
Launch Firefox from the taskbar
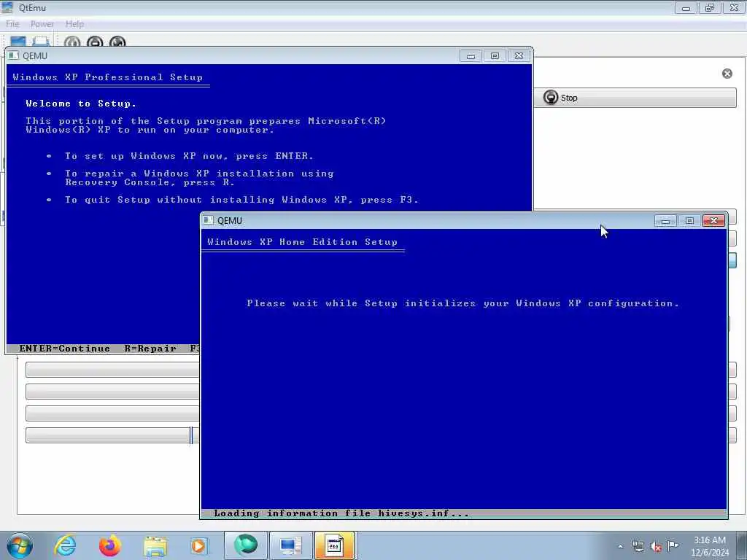[x=109, y=545]
